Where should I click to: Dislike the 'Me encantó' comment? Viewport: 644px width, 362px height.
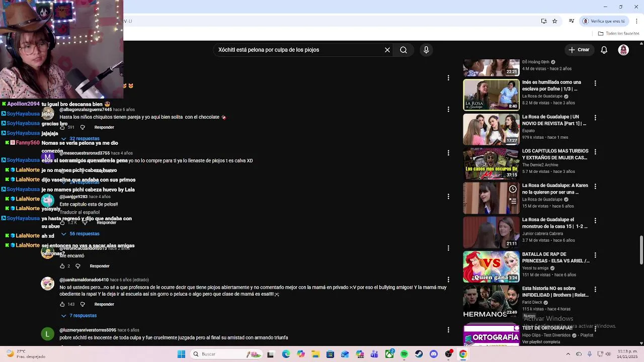click(77, 266)
